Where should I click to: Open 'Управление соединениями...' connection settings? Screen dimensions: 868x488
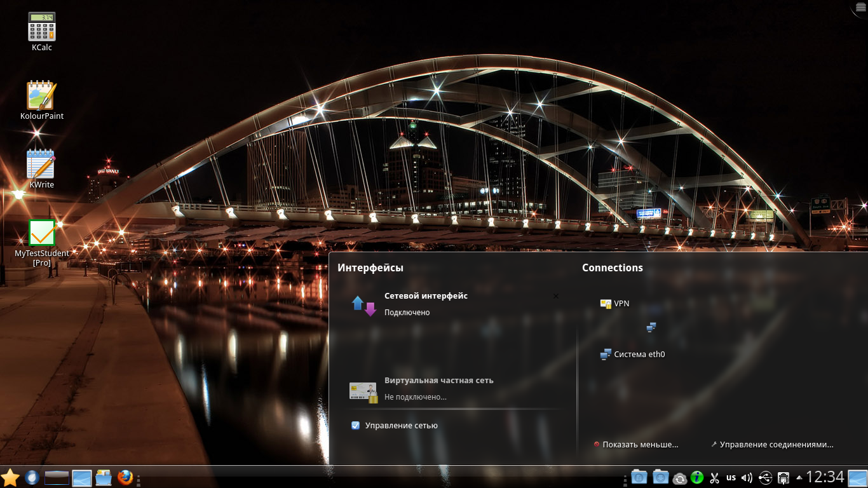pos(776,445)
